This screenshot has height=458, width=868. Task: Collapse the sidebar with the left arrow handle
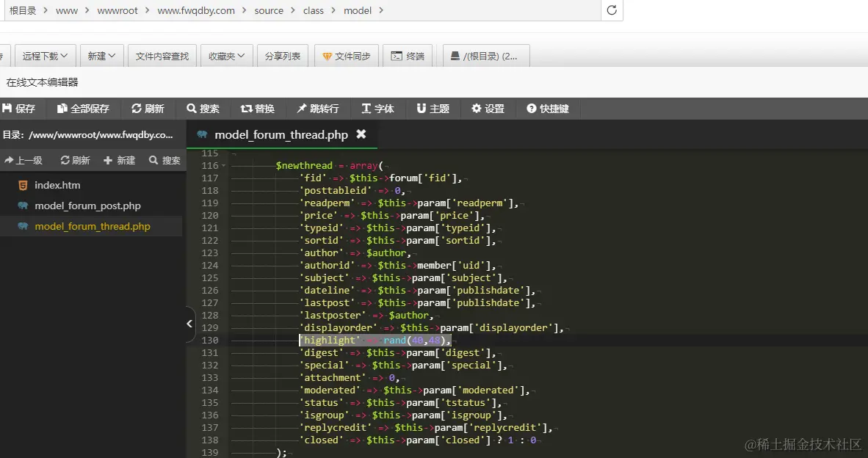coord(190,324)
